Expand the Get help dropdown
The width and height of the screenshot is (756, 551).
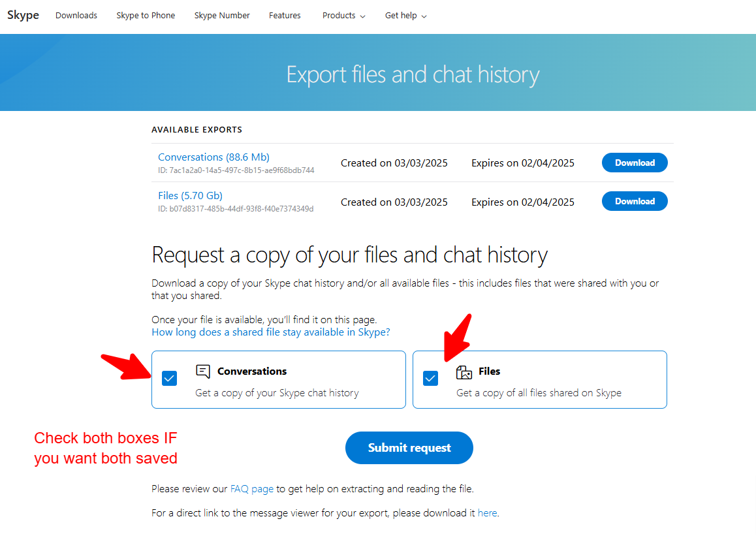pos(405,16)
